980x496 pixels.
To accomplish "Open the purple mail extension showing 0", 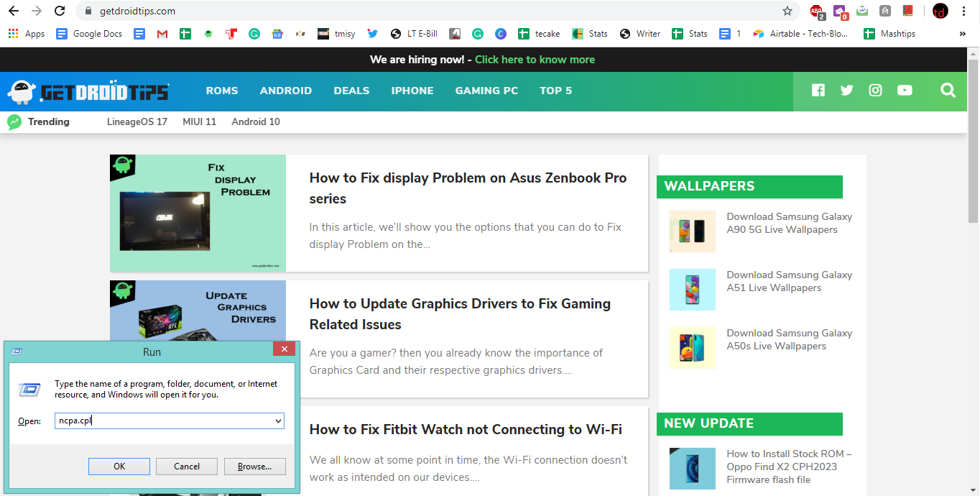I will point(840,12).
